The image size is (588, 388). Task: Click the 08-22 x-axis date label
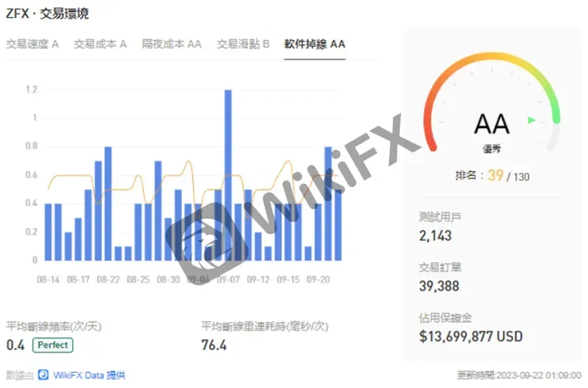109,279
